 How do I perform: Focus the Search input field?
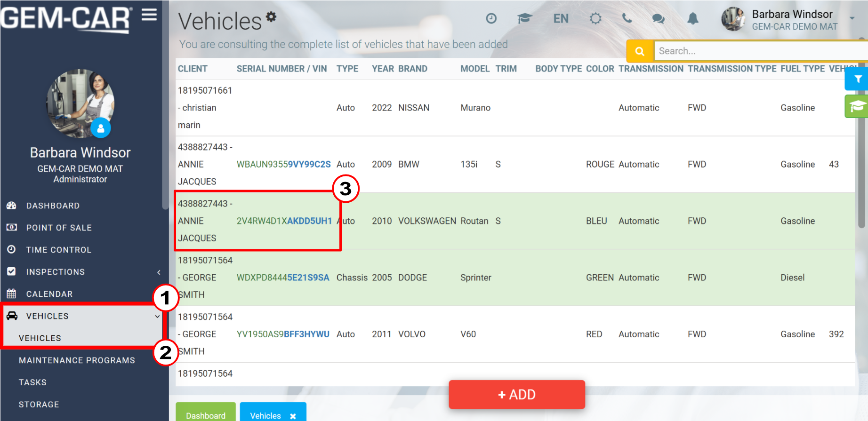coord(761,51)
